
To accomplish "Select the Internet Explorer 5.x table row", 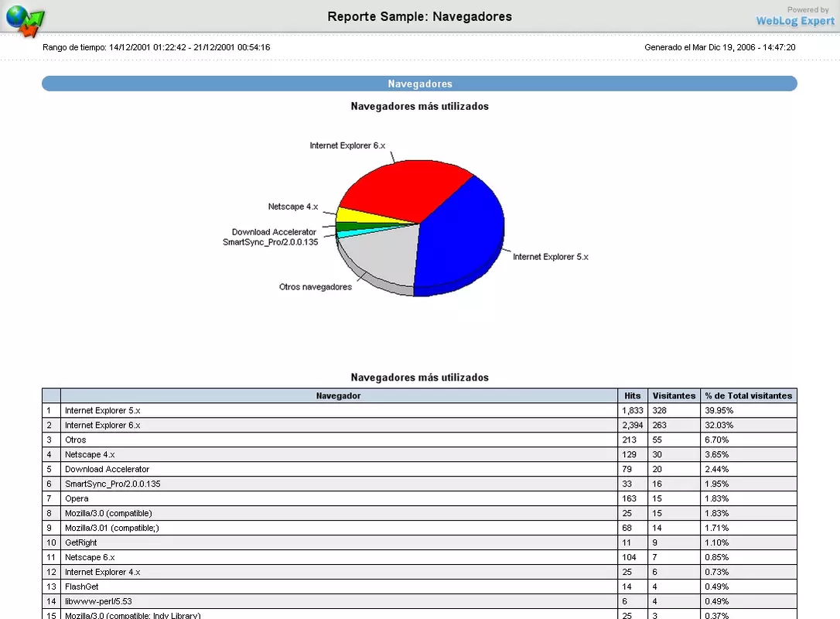I will pos(419,411).
